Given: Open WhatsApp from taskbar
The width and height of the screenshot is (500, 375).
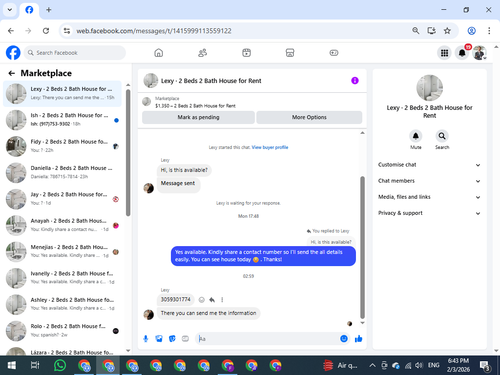Looking at the screenshot, I should pos(60,366).
